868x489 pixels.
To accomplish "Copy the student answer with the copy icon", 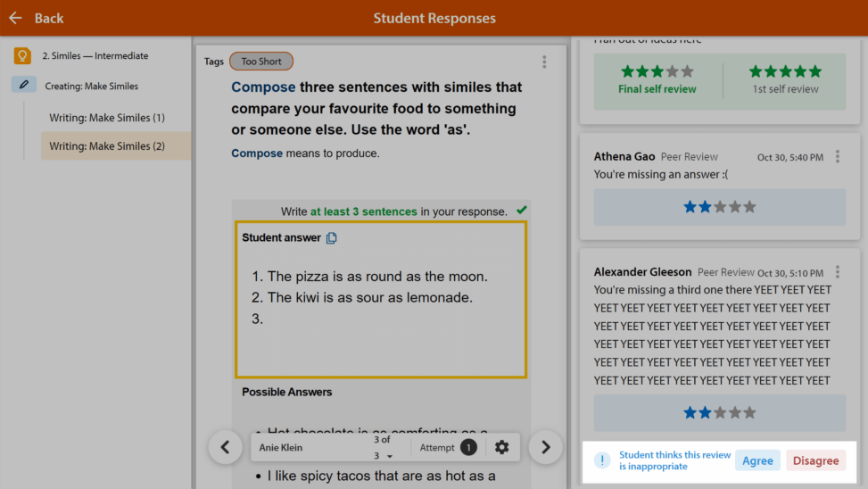I will tap(331, 237).
